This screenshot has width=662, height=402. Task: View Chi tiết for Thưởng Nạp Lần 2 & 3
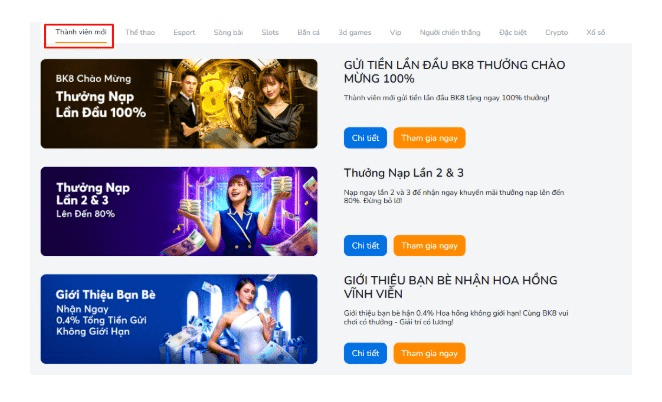tap(365, 246)
